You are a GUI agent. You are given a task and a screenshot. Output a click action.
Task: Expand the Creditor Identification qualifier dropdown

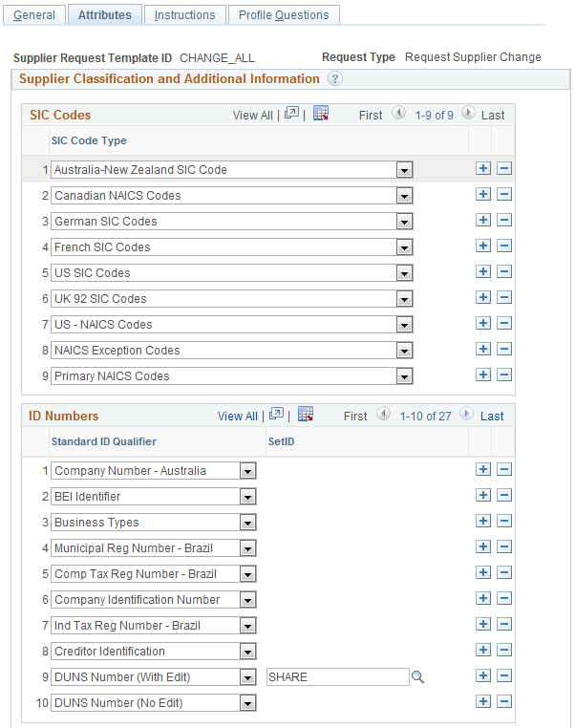tap(247, 652)
